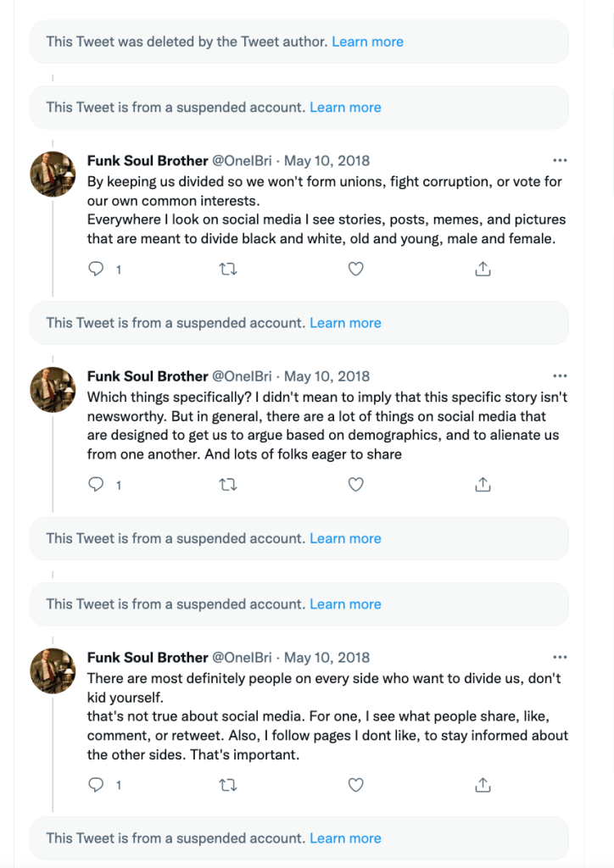This screenshot has width=614, height=868.
Task: Share the 'Which things specifically?' tweet
Action: point(483,485)
